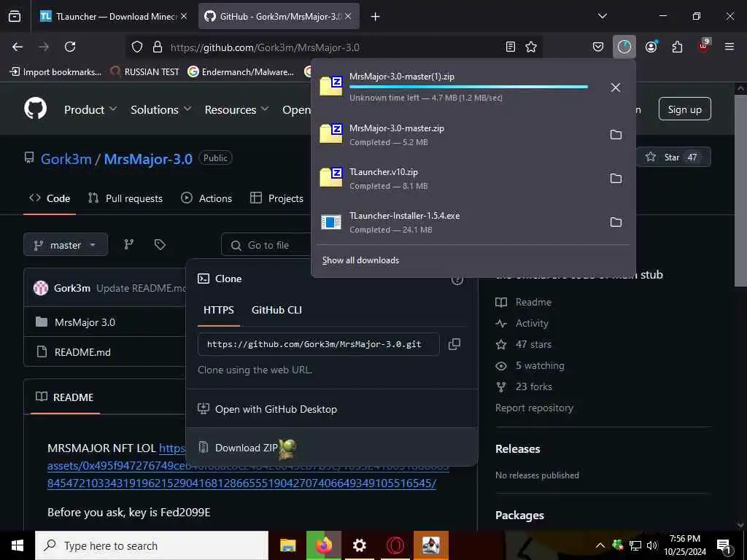The width and height of the screenshot is (747, 560).
Task: Show TLauncher-Installer-1.5.4.exe in folder
Action: click(x=616, y=222)
